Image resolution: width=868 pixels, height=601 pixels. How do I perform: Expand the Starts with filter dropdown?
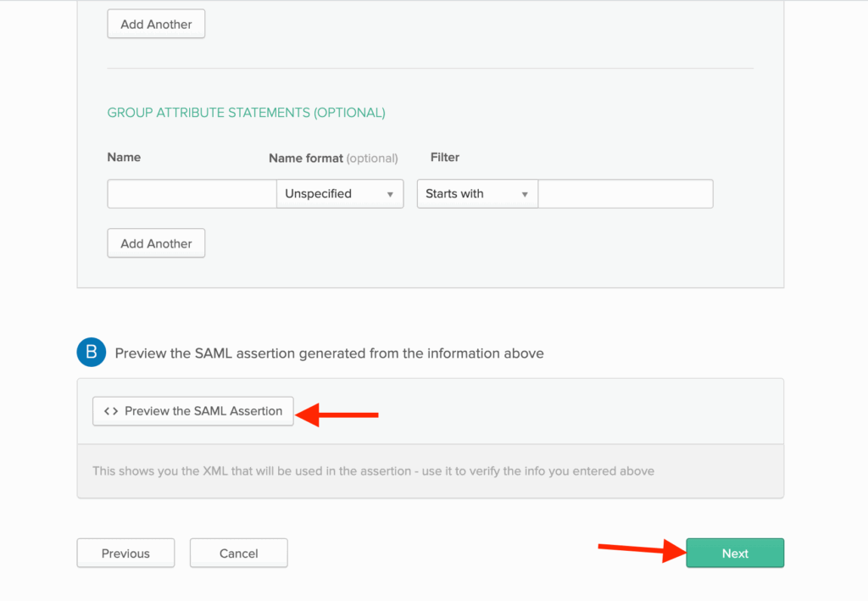[477, 194]
